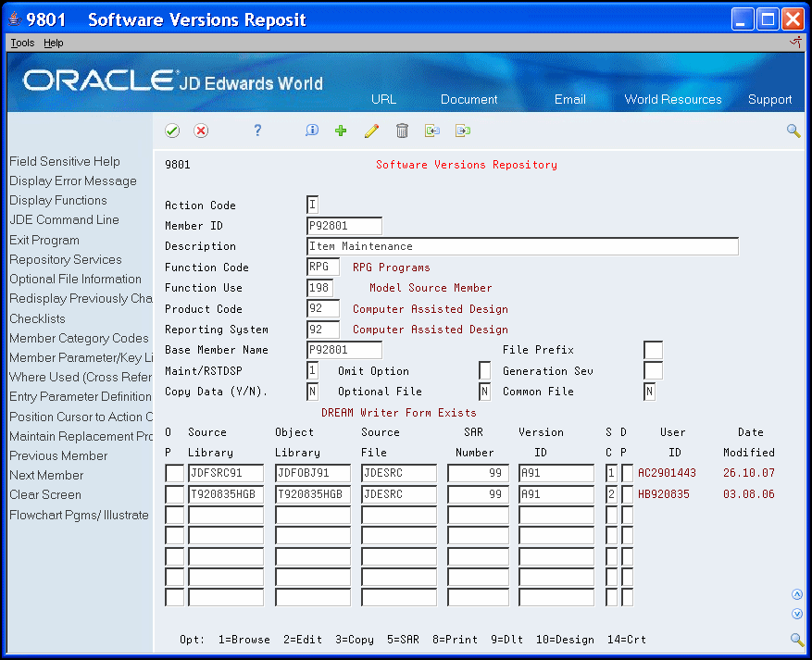Click the Generation Sev field
This screenshot has height=660, width=812.
(653, 370)
